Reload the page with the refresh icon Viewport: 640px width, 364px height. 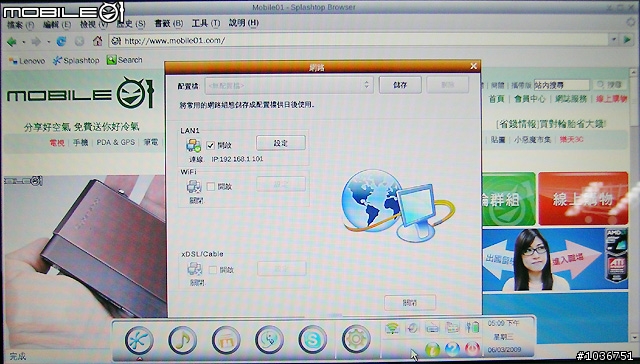tap(61, 41)
